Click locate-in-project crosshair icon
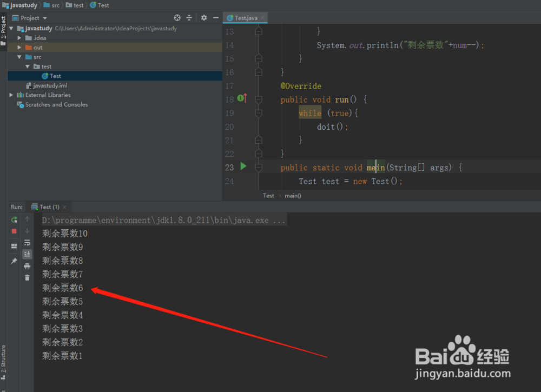Viewport: 541px width, 392px height. (x=177, y=18)
